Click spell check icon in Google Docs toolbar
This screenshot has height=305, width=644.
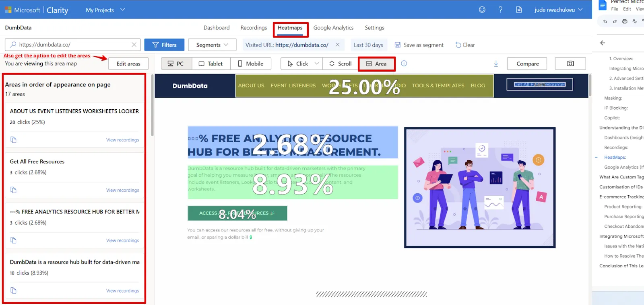click(x=635, y=22)
